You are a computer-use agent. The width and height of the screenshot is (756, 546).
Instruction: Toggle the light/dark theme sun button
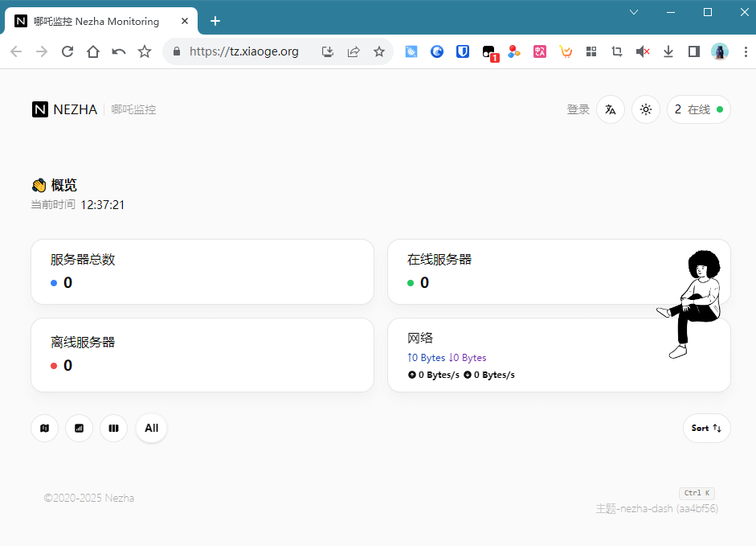tap(646, 109)
